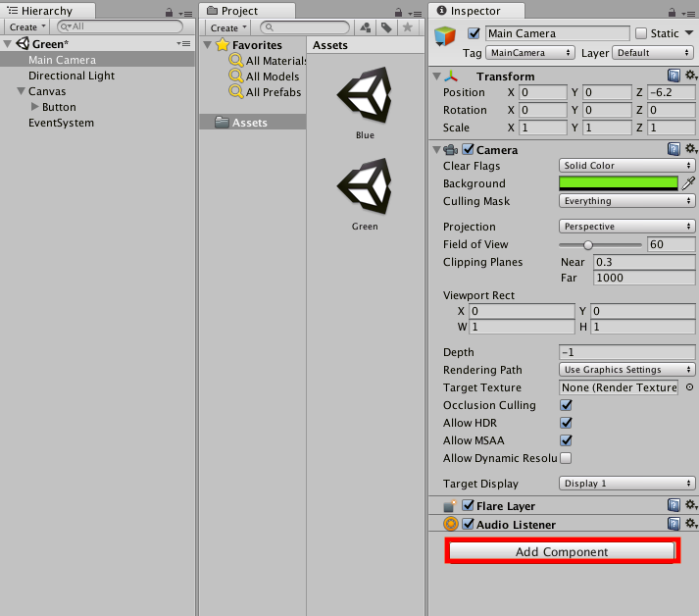Image resolution: width=699 pixels, height=616 pixels.
Task: Select All Prefabs favorite search
Action: [266, 92]
